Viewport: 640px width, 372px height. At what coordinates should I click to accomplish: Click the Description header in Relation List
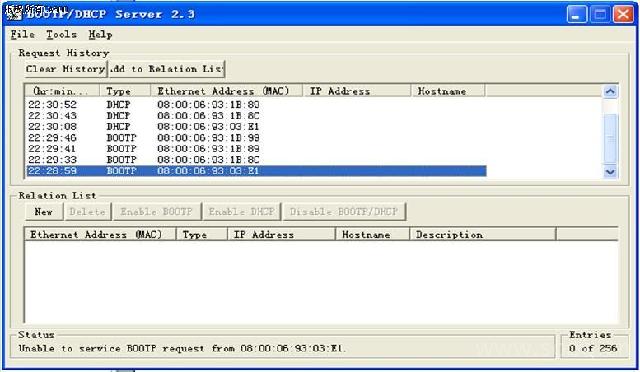[483, 234]
